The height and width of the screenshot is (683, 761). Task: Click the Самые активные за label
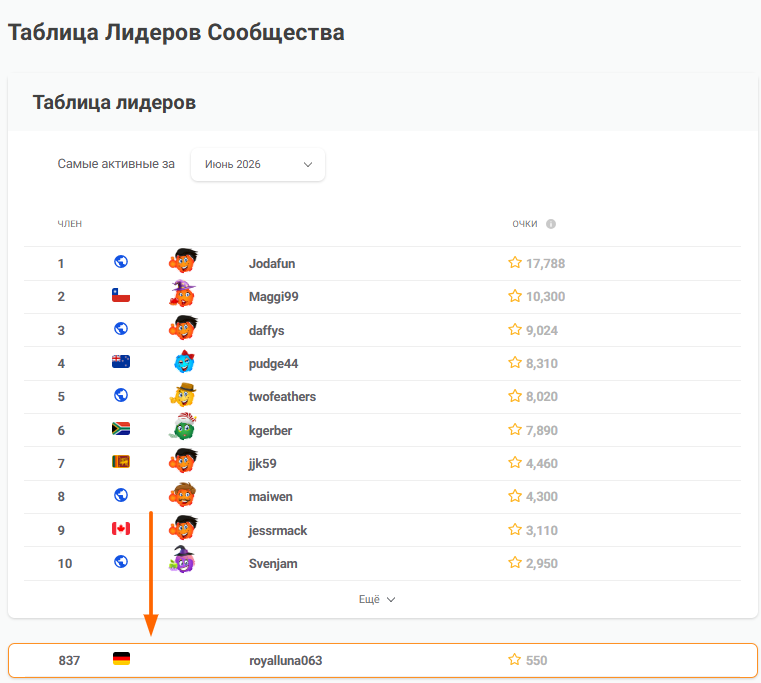tap(116, 164)
